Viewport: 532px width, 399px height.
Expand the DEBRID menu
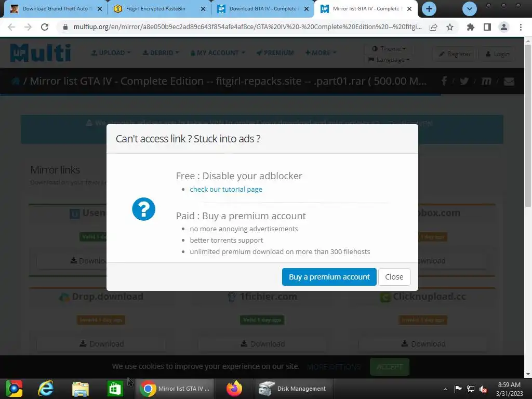pos(161,52)
